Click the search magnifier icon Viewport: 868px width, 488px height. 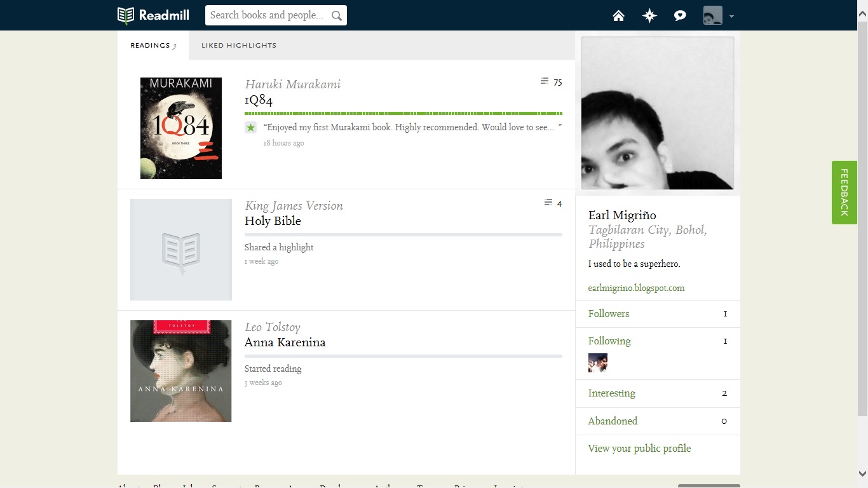coord(337,15)
